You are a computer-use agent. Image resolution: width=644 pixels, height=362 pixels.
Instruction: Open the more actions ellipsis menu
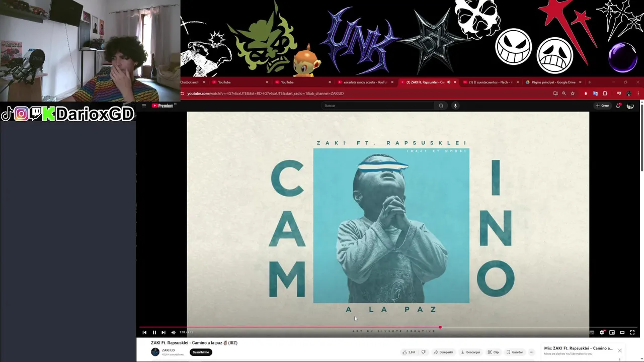[x=531, y=352]
